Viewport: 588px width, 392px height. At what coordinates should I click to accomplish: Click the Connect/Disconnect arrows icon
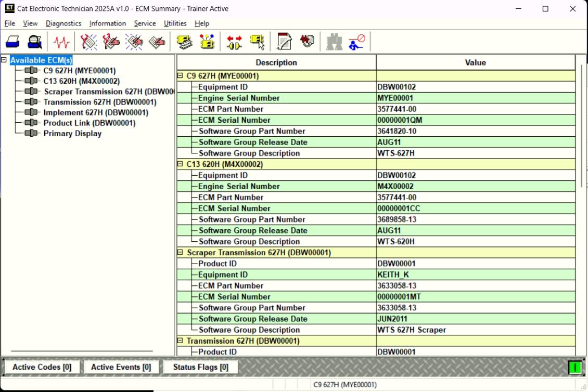click(x=234, y=42)
